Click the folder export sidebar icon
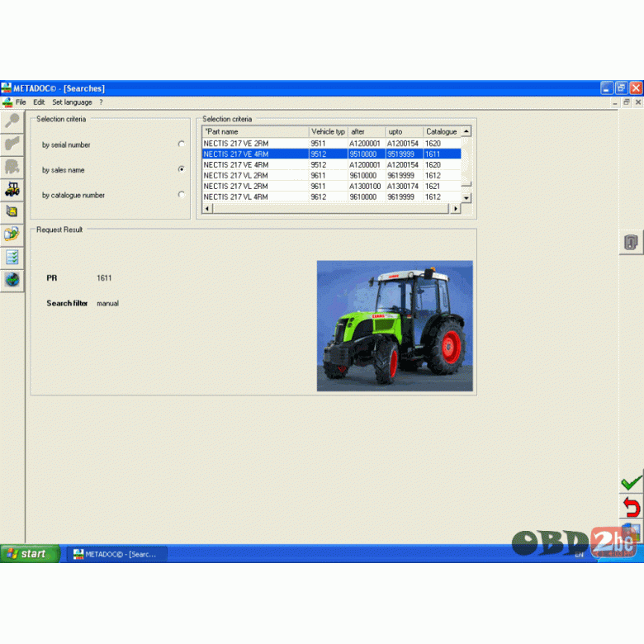This screenshot has height=644, width=644. click(12, 234)
